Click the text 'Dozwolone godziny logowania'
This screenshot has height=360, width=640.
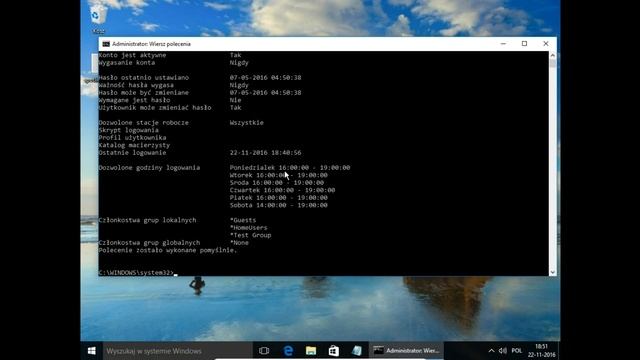[149, 168]
